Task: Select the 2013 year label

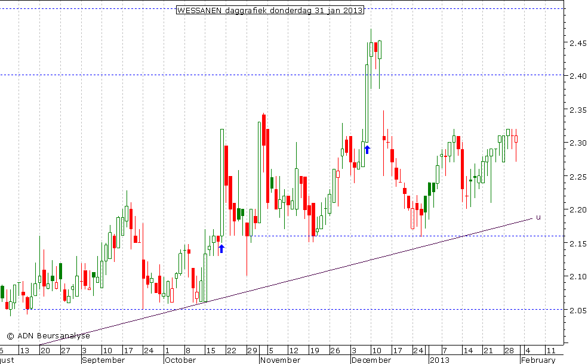Action: tap(439, 360)
